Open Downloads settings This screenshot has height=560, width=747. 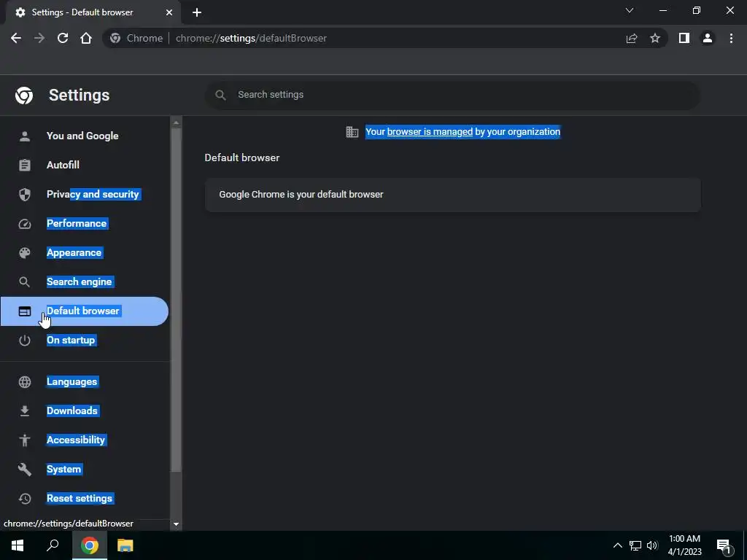[72, 411]
